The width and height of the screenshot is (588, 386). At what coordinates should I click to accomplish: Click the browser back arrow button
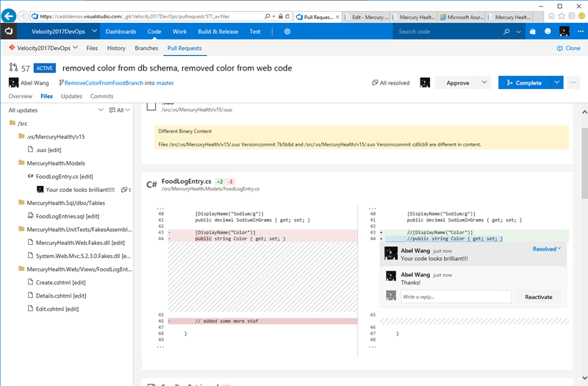9,16
